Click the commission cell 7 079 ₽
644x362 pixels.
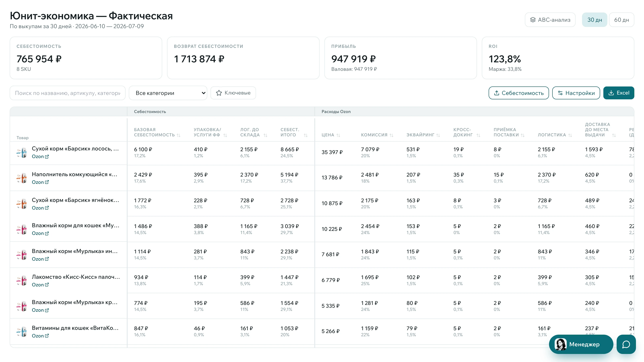pyautogui.click(x=370, y=149)
